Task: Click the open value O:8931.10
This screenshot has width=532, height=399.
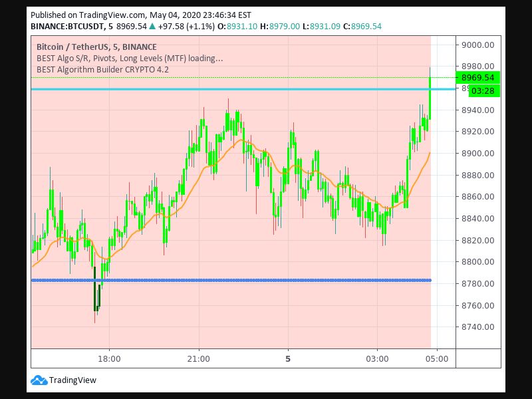Action: (237, 26)
